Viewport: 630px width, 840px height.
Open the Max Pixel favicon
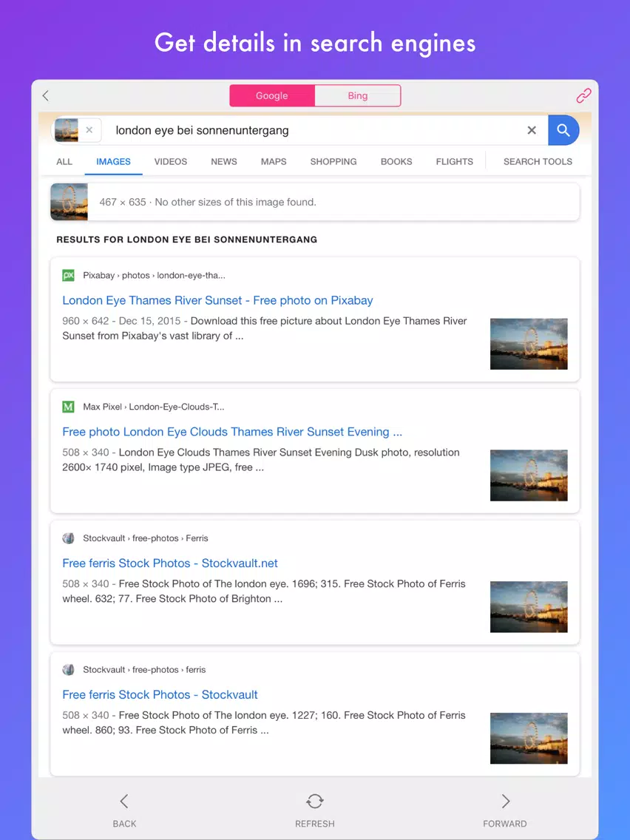pos(69,407)
